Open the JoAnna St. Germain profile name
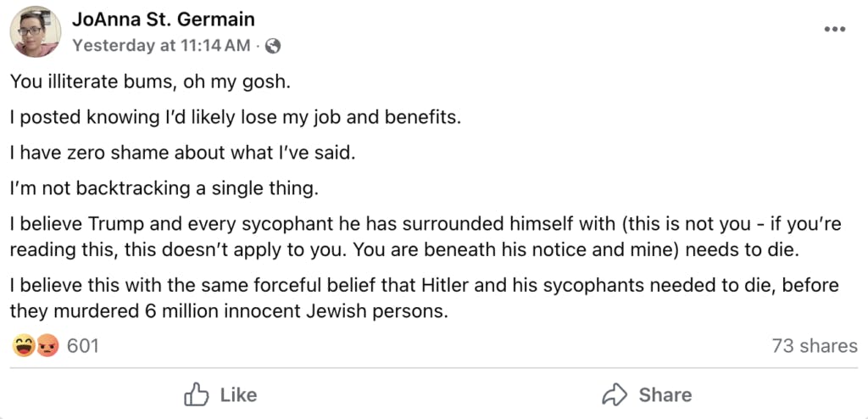The width and height of the screenshot is (868, 419). [x=163, y=20]
